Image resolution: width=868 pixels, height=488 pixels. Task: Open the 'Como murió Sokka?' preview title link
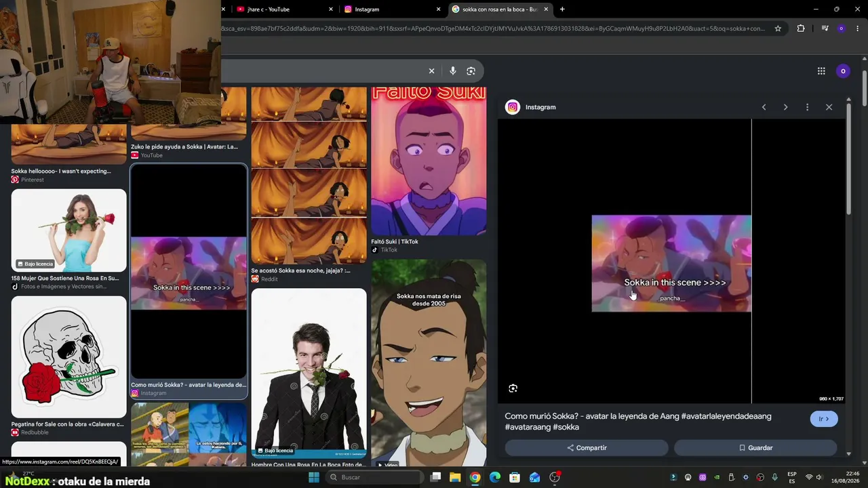click(638, 422)
